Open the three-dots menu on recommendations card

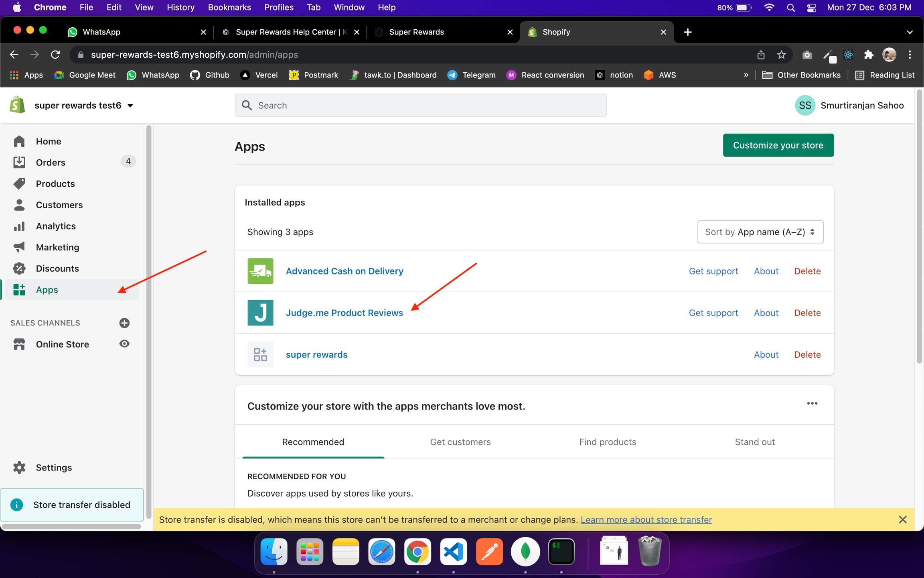pyautogui.click(x=812, y=403)
